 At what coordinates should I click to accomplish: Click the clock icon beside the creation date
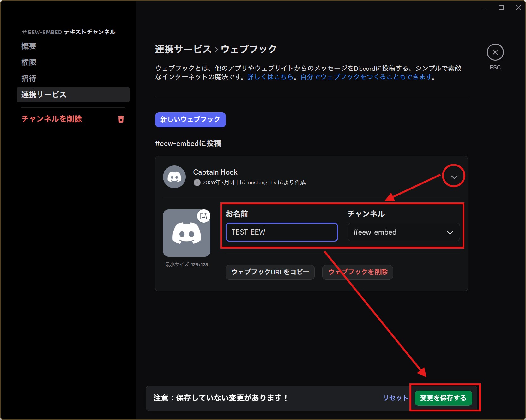tap(197, 182)
